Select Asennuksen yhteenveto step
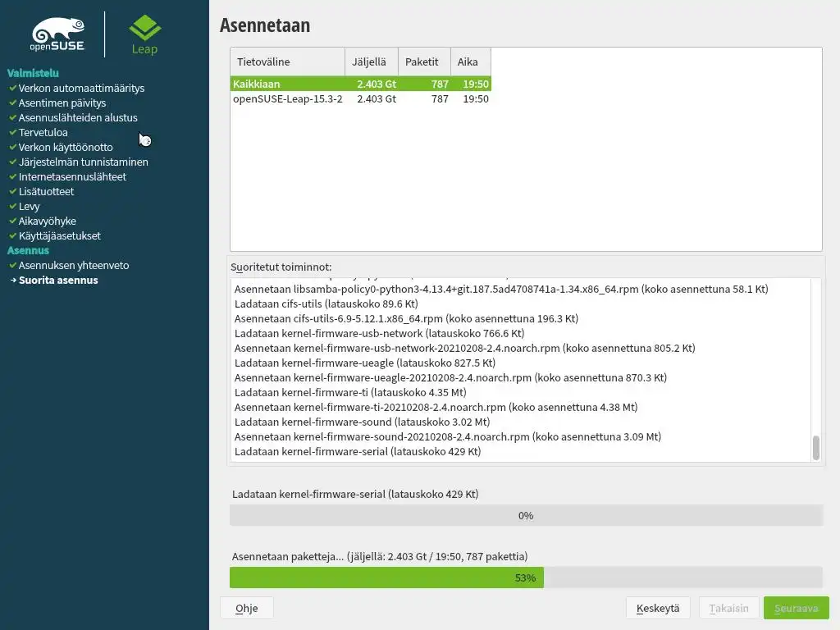This screenshot has height=630, width=840. click(x=73, y=265)
